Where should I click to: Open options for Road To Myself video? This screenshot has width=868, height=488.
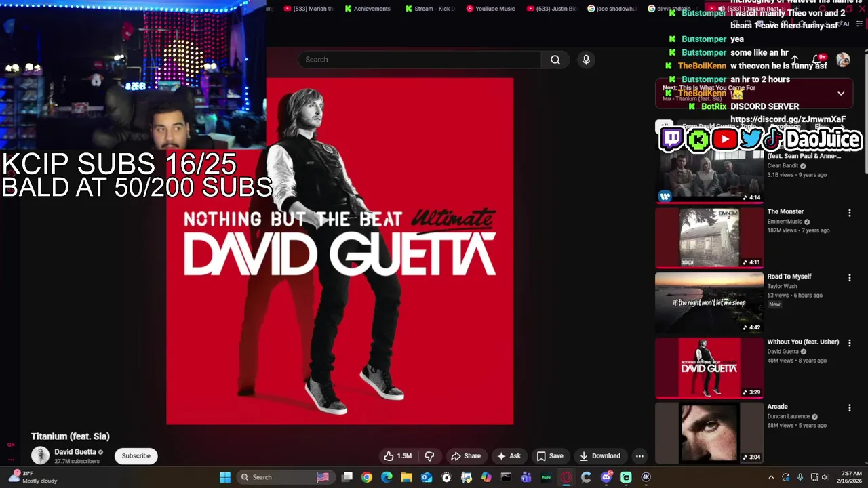pyautogui.click(x=849, y=278)
